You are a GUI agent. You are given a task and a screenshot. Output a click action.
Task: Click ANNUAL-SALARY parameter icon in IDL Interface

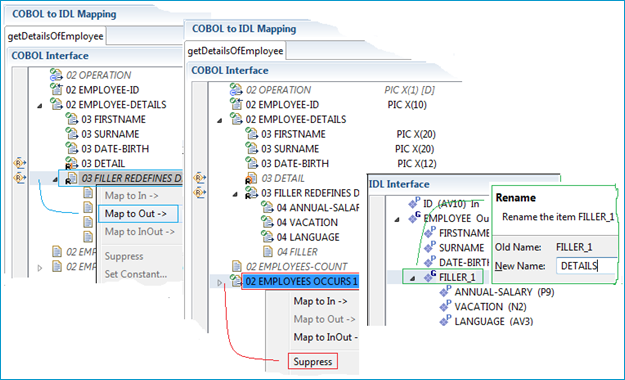[445, 291]
